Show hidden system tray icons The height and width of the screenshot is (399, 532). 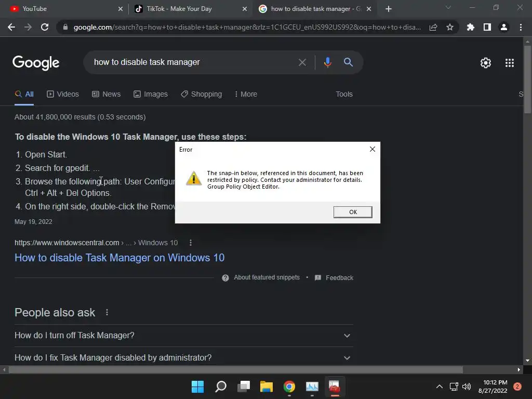click(440, 387)
